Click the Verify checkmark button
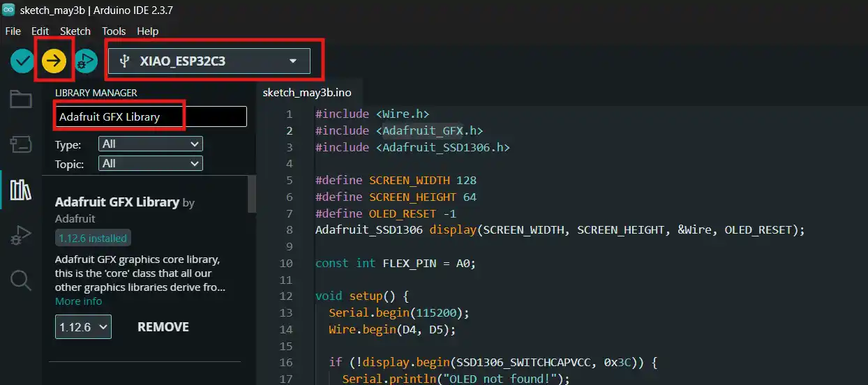This screenshot has height=385, width=868. click(22, 61)
